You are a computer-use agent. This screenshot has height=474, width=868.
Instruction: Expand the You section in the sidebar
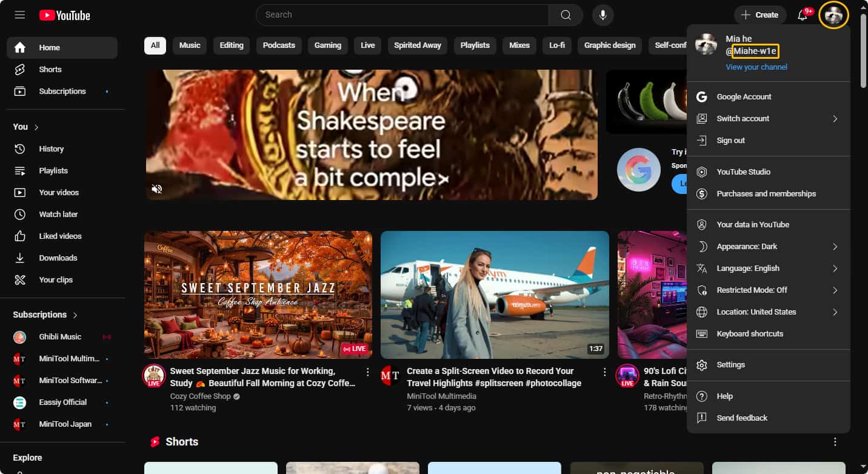(26, 127)
